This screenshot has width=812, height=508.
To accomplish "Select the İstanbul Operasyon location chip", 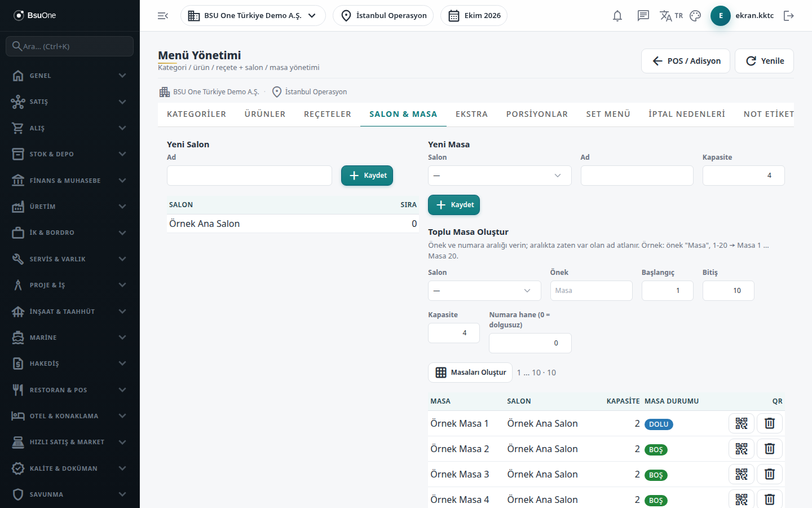I will tap(383, 16).
